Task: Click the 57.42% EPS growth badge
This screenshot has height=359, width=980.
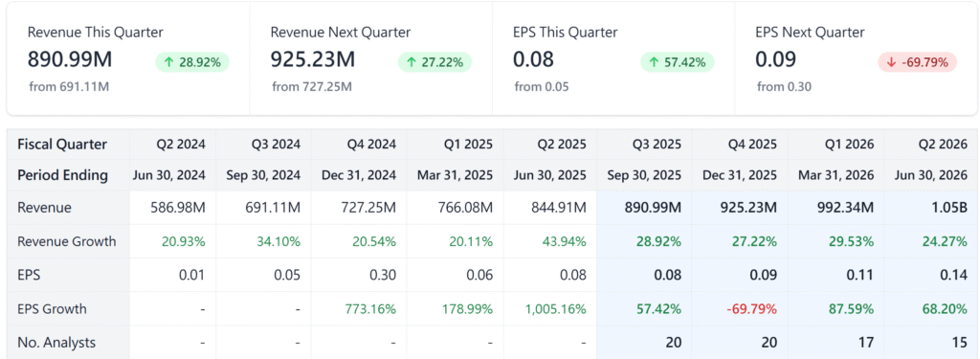Action: [x=677, y=62]
